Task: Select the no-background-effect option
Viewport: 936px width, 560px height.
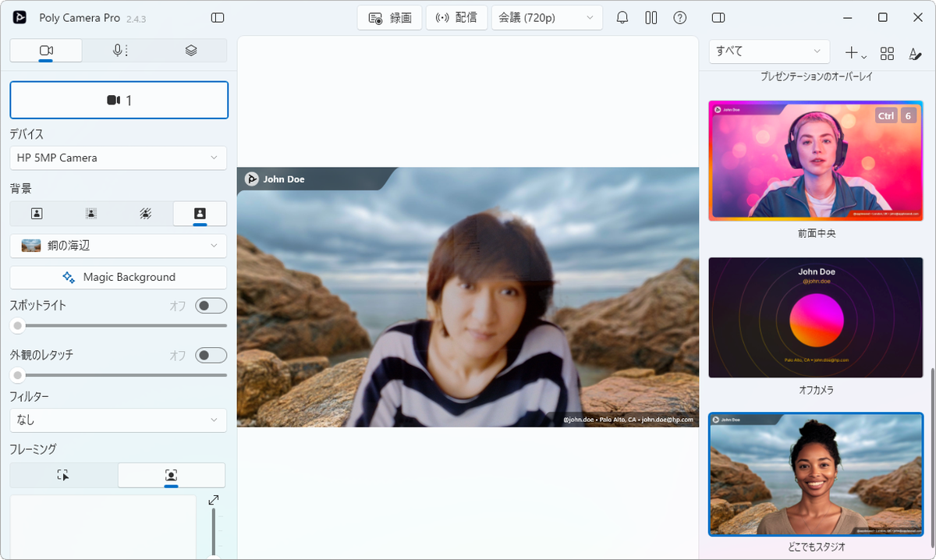Action: (37, 214)
